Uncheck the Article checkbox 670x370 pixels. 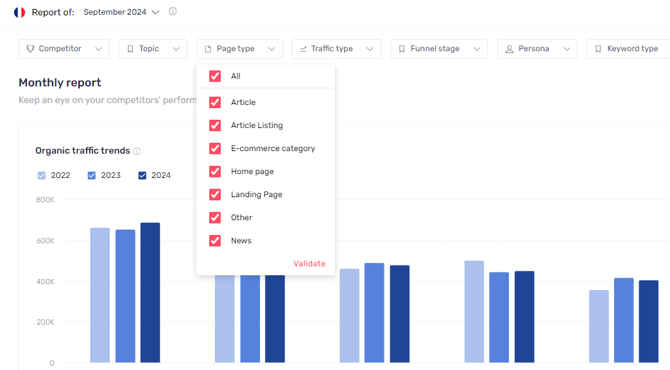tap(215, 102)
